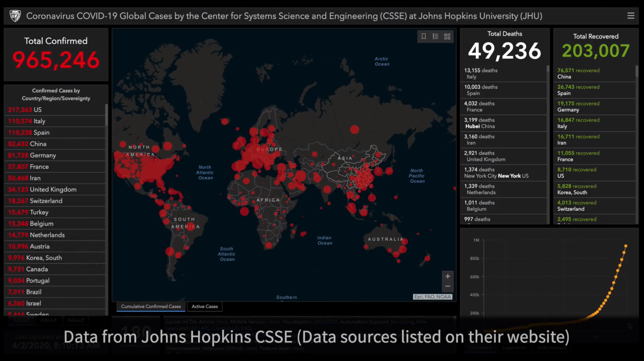Select Korea, South with 9,976 cases

pos(55,258)
